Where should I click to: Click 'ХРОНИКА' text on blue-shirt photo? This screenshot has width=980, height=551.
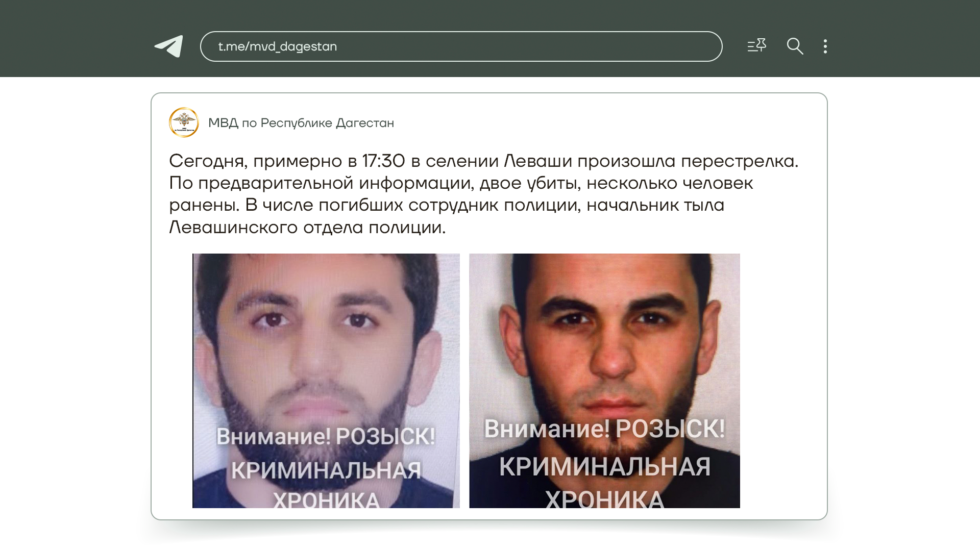point(326,500)
